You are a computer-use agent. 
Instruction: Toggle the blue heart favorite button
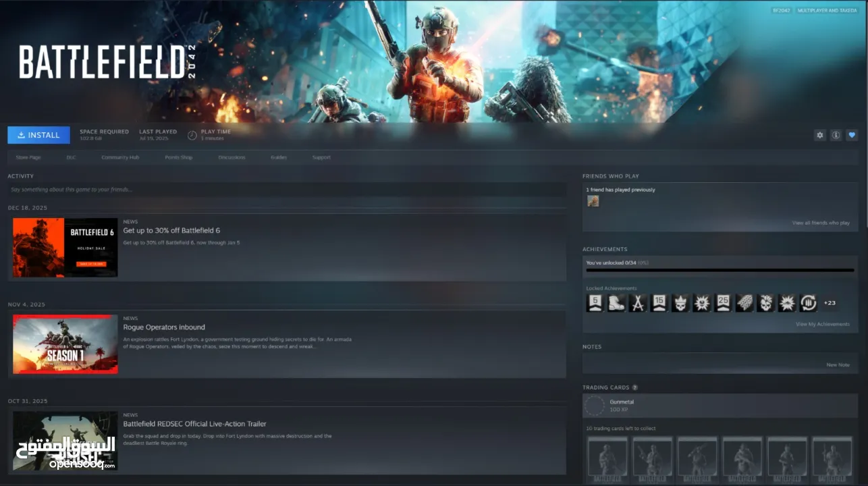click(852, 135)
